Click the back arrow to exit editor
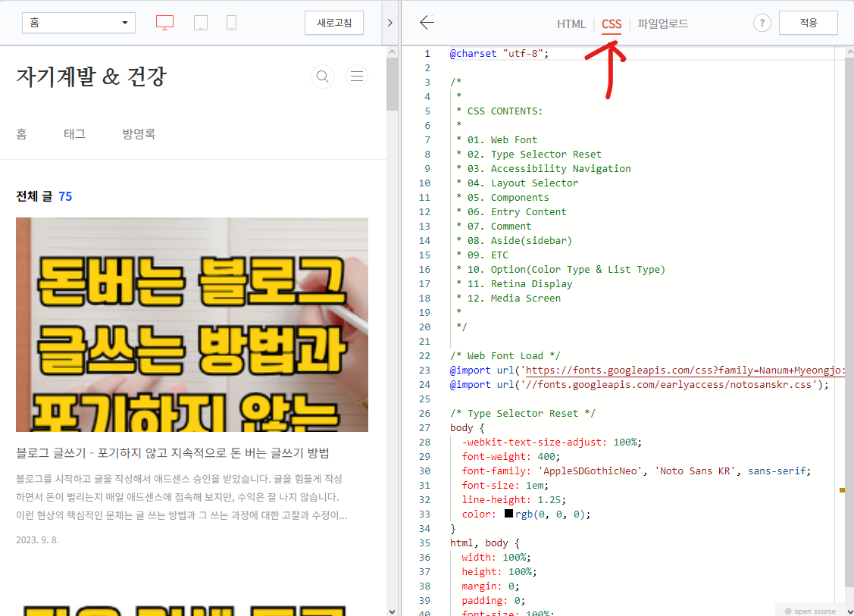The image size is (854, 616). point(427,23)
